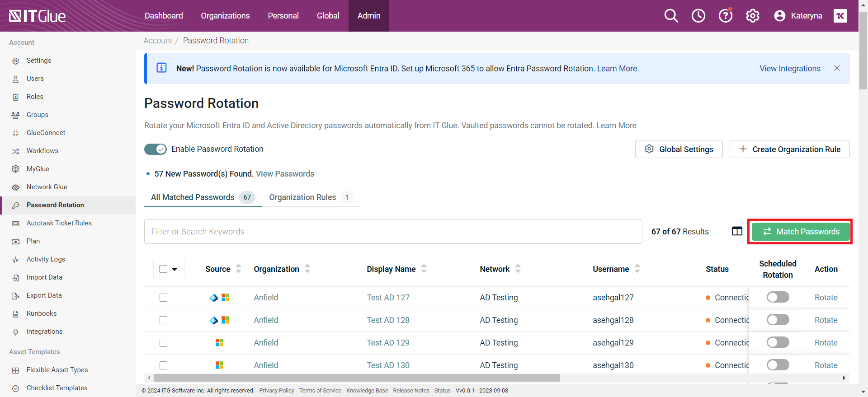Open the search magnifier icon
Screen dimensions: 868x397
click(x=671, y=16)
